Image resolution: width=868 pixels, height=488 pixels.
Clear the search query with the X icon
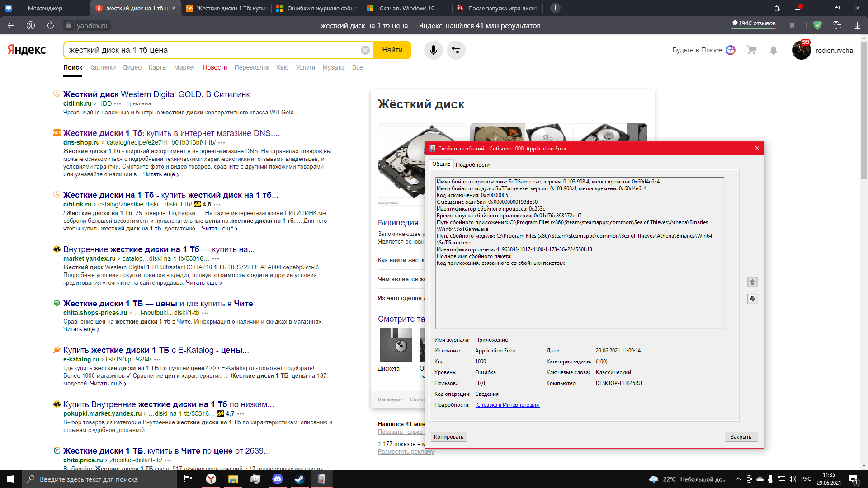(365, 50)
